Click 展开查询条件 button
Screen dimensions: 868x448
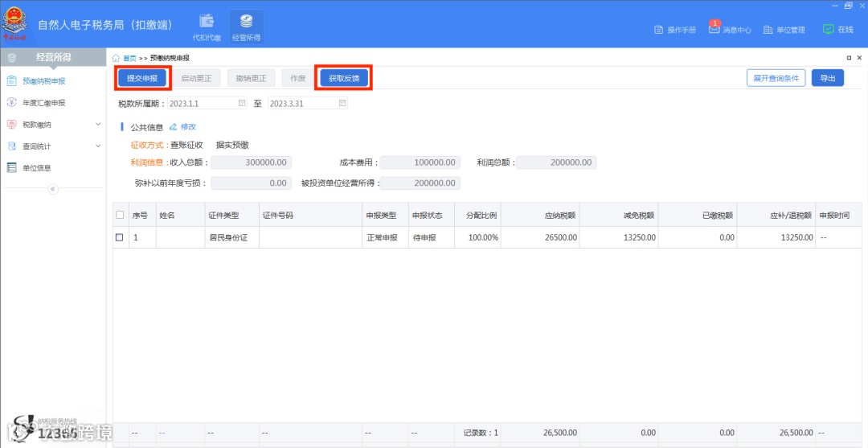[x=776, y=78]
